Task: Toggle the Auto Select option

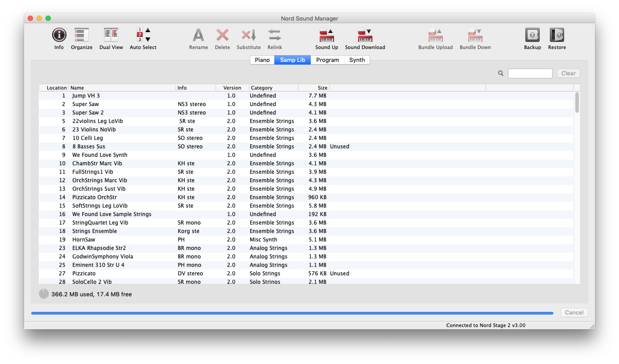Action: tap(143, 35)
